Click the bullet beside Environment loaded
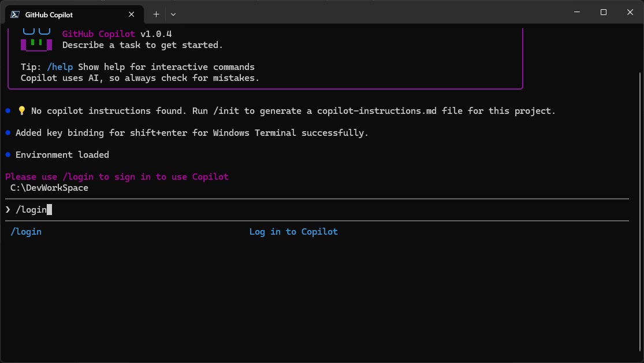 8,155
